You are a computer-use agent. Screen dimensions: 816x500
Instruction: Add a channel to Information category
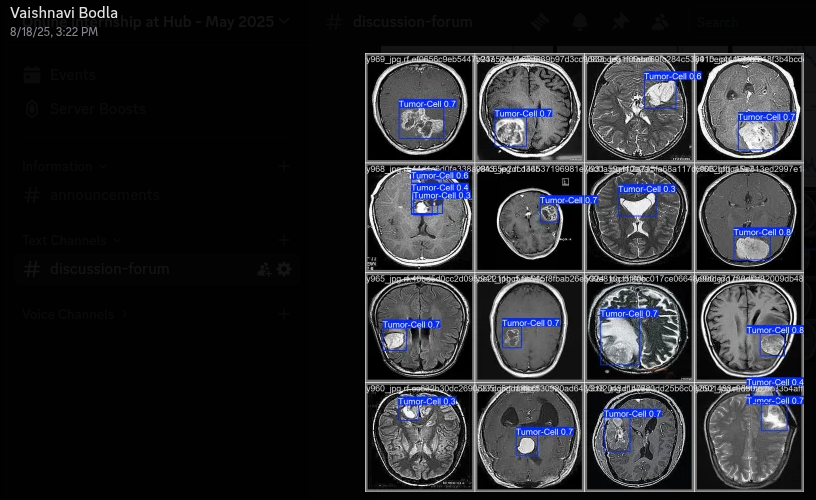point(284,166)
